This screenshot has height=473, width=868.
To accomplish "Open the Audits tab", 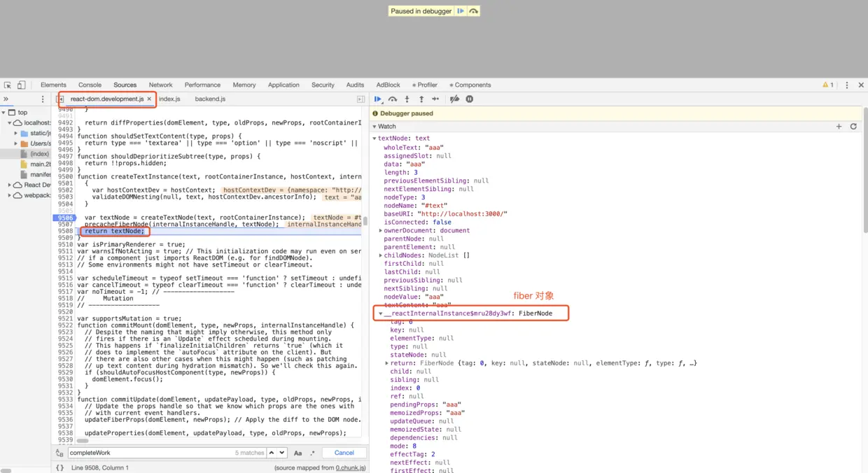I will click(355, 85).
